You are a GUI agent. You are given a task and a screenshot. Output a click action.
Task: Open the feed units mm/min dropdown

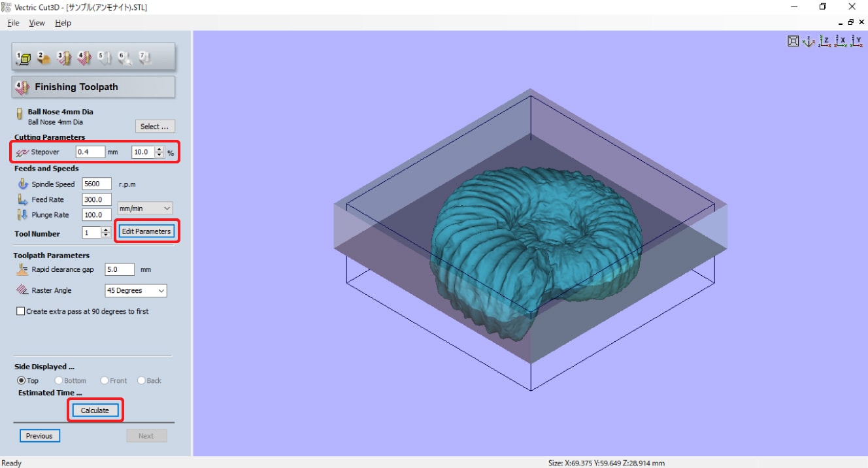point(144,209)
